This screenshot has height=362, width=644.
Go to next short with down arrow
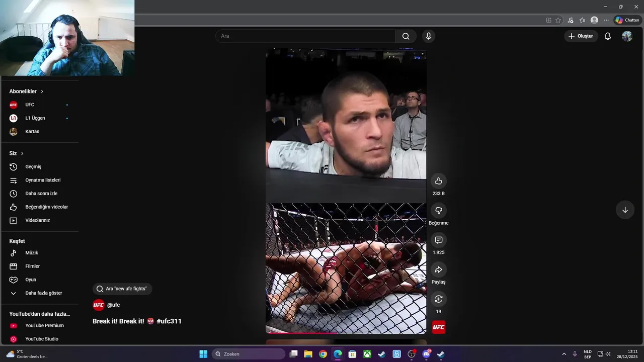(625, 210)
